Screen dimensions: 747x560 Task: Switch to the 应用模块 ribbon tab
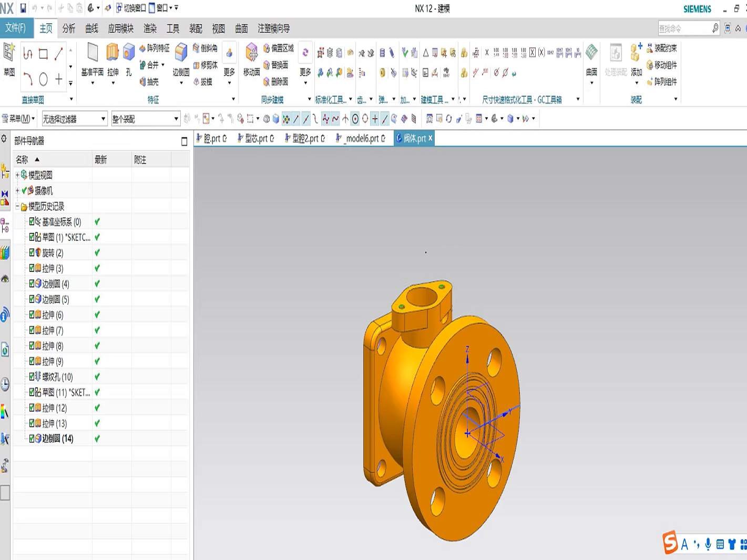(x=121, y=28)
